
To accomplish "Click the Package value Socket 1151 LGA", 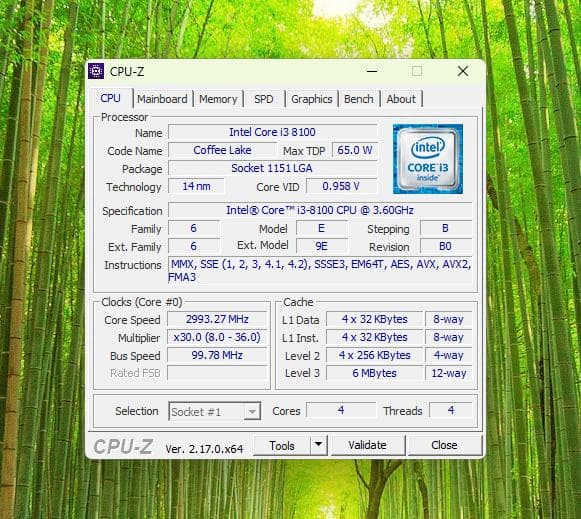I will click(x=272, y=168).
